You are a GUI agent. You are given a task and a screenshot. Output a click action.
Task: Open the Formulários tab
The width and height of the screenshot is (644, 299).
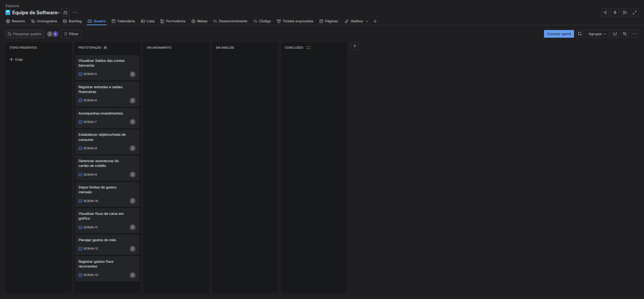173,21
